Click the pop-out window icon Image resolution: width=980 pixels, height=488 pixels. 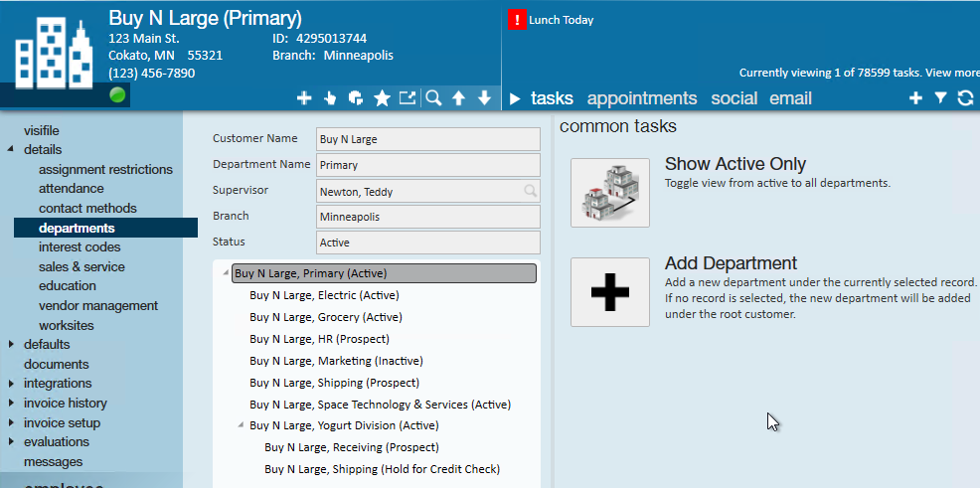click(408, 98)
